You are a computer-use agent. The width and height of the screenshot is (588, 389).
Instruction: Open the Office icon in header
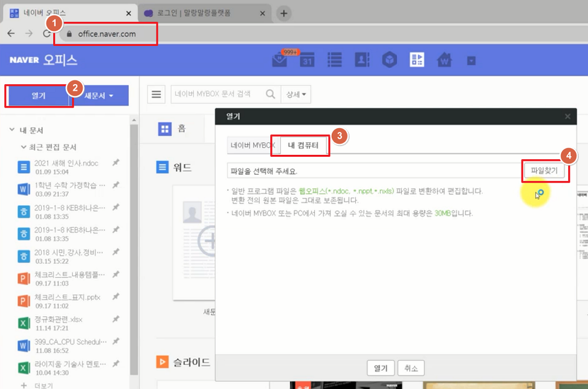click(x=416, y=60)
